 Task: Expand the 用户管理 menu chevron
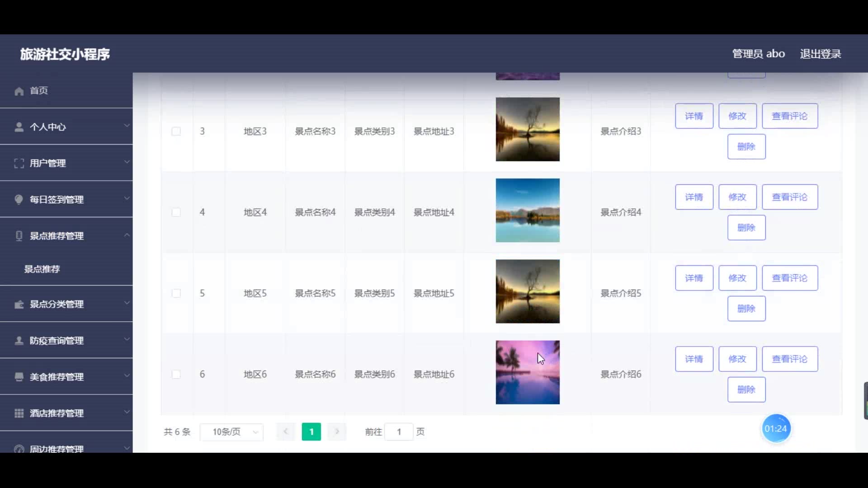[127, 162]
